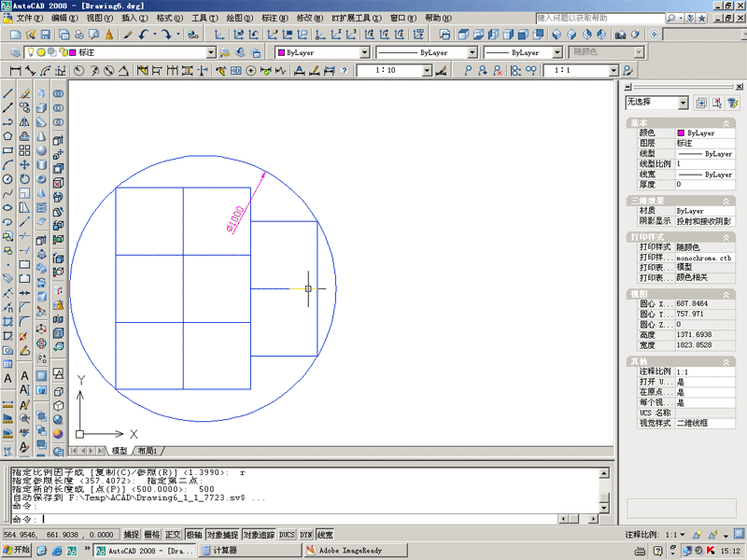The image size is (747, 560).
Task: Click the Windows 开始 start button
Action: (17, 550)
